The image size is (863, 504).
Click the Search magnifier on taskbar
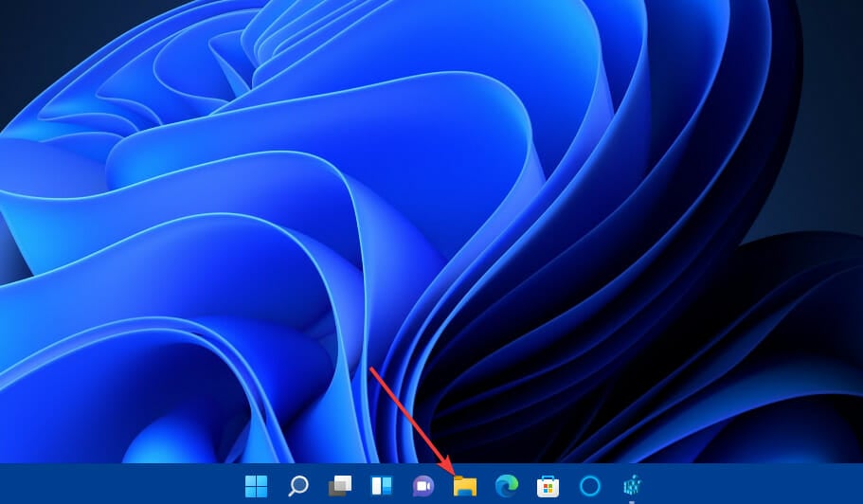[x=297, y=486]
